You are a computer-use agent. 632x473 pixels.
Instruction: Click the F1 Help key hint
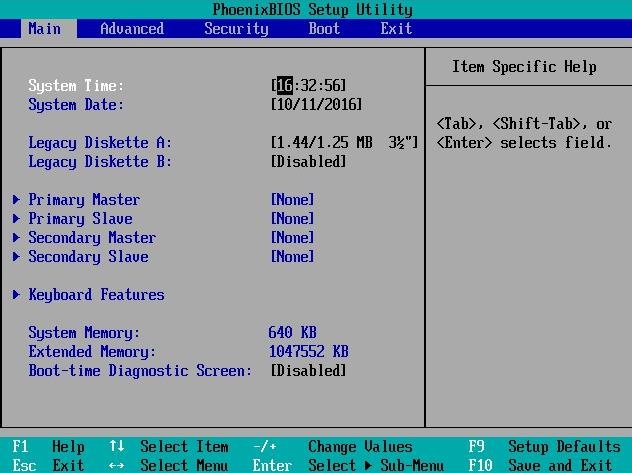(48, 446)
